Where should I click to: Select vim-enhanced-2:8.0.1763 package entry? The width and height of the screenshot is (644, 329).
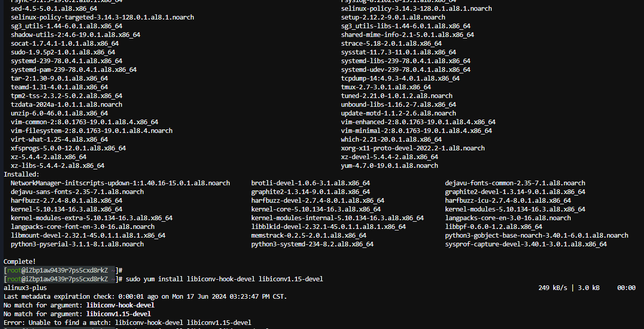click(x=418, y=122)
